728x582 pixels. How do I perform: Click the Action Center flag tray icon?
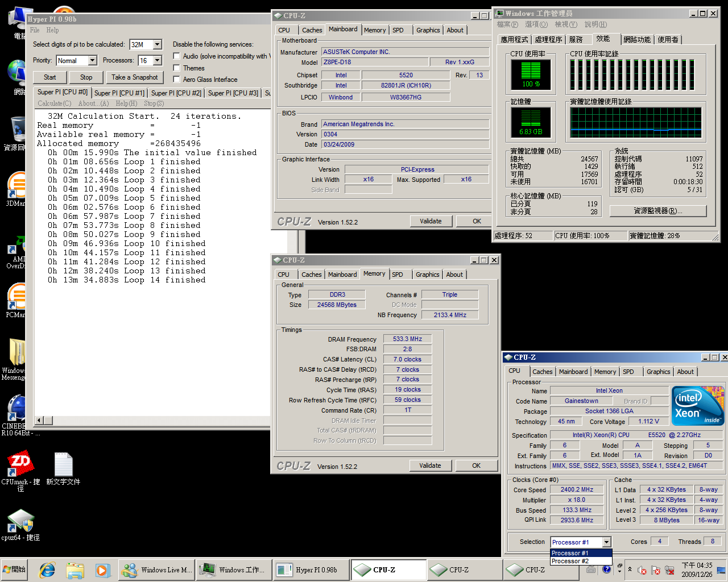click(x=656, y=569)
